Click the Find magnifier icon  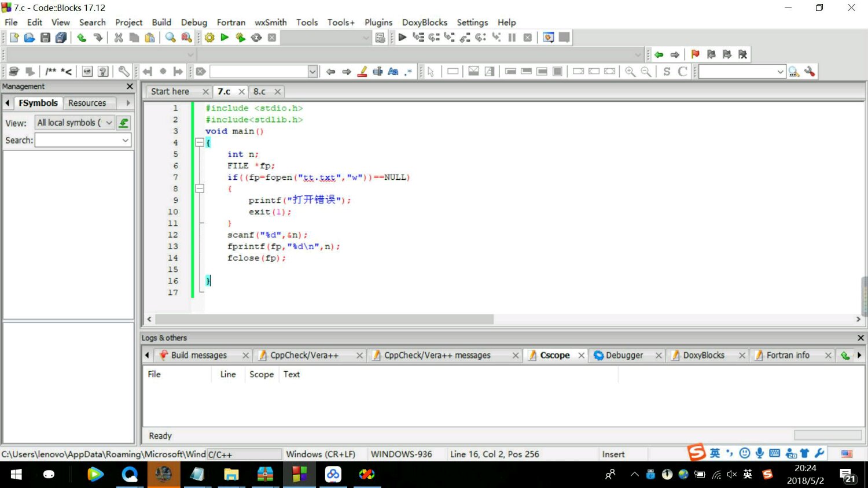(x=170, y=38)
